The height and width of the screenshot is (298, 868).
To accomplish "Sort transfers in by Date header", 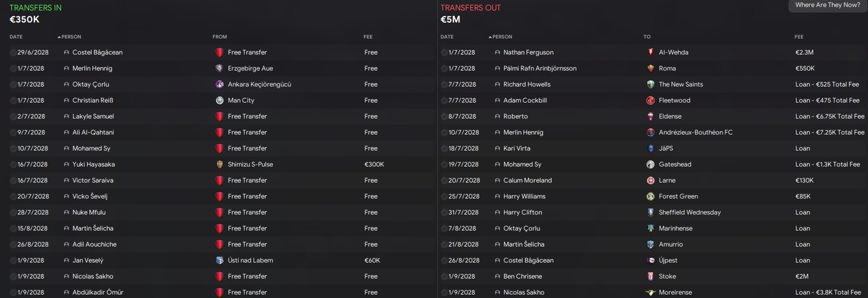I will tap(16, 37).
